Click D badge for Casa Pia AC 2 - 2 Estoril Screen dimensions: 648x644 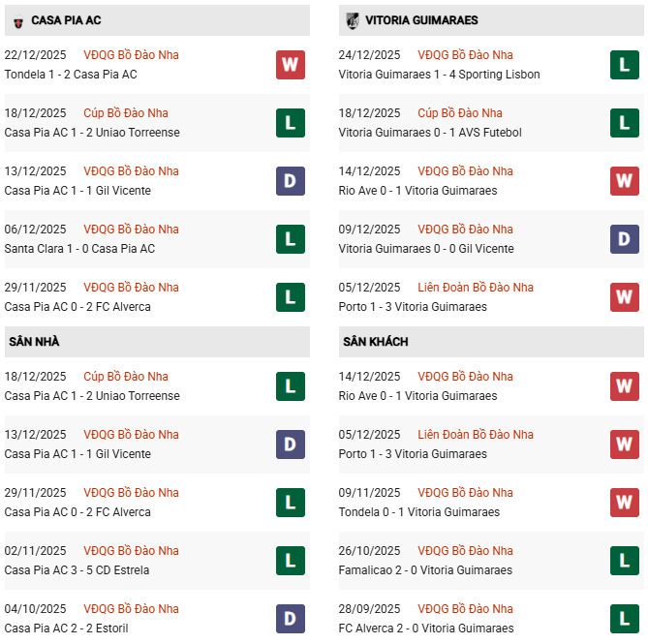[x=290, y=619]
